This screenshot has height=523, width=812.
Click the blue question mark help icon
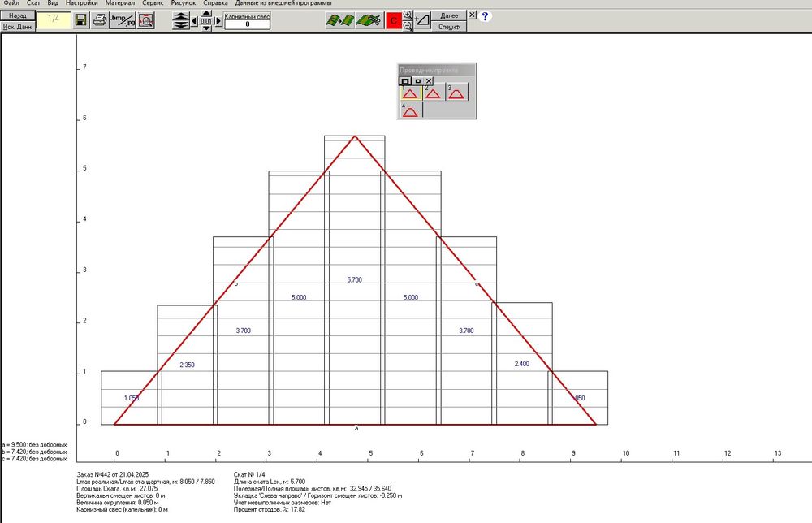coord(485,16)
